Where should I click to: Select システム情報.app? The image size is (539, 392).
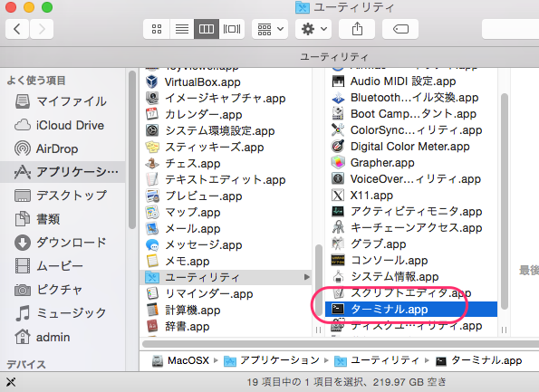411,277
